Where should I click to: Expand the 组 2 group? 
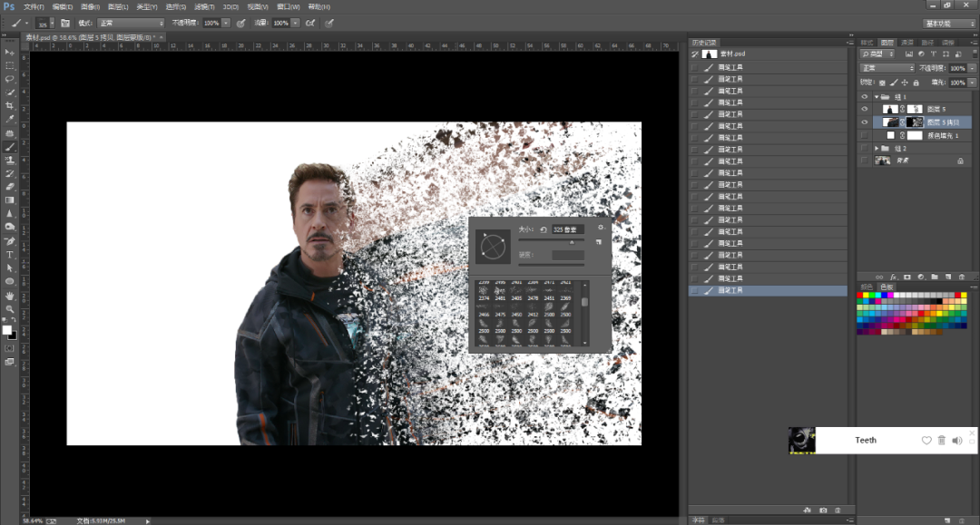click(x=877, y=149)
